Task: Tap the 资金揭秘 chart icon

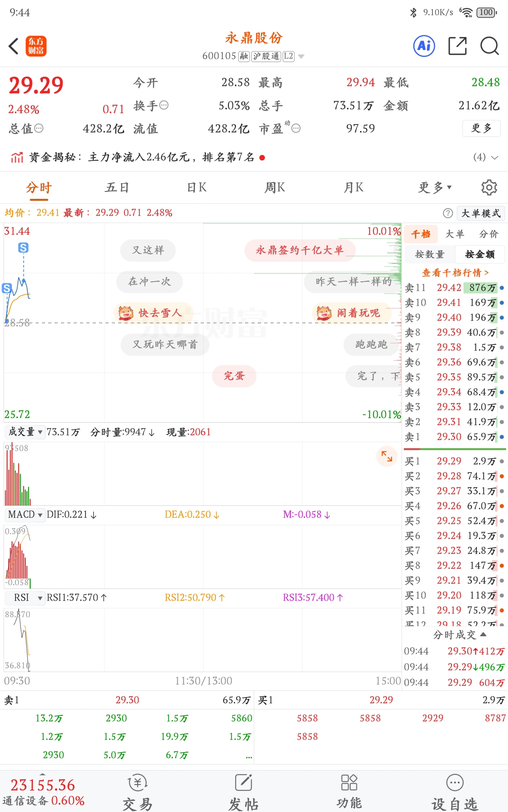Action: [x=17, y=157]
